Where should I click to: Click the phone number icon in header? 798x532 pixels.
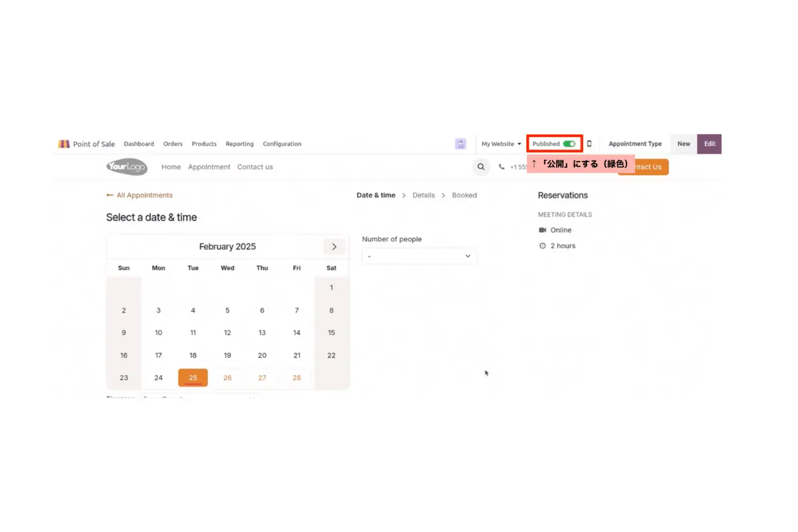click(502, 167)
